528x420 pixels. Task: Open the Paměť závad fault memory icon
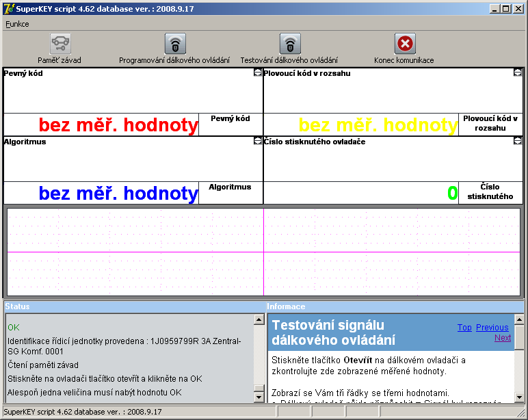click(60, 44)
